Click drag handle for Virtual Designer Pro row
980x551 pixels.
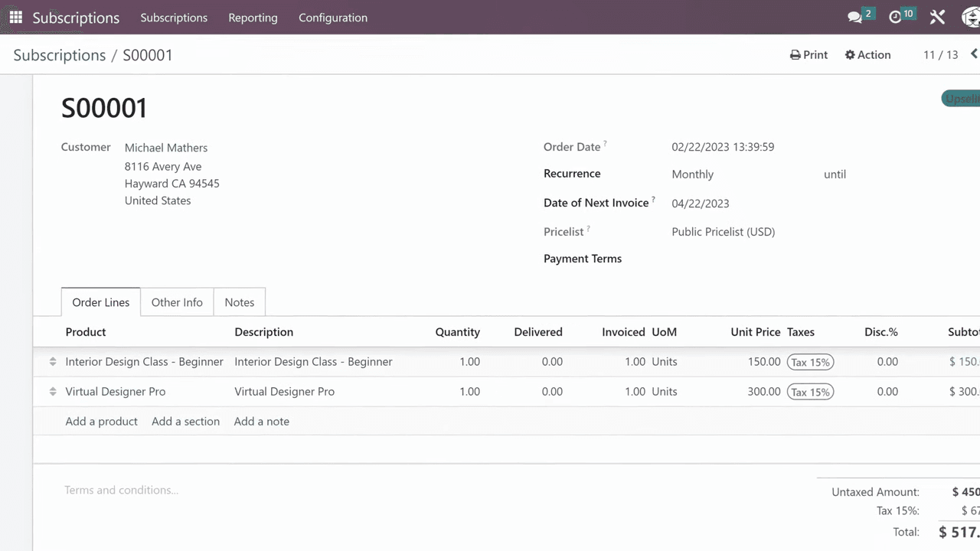53,392
